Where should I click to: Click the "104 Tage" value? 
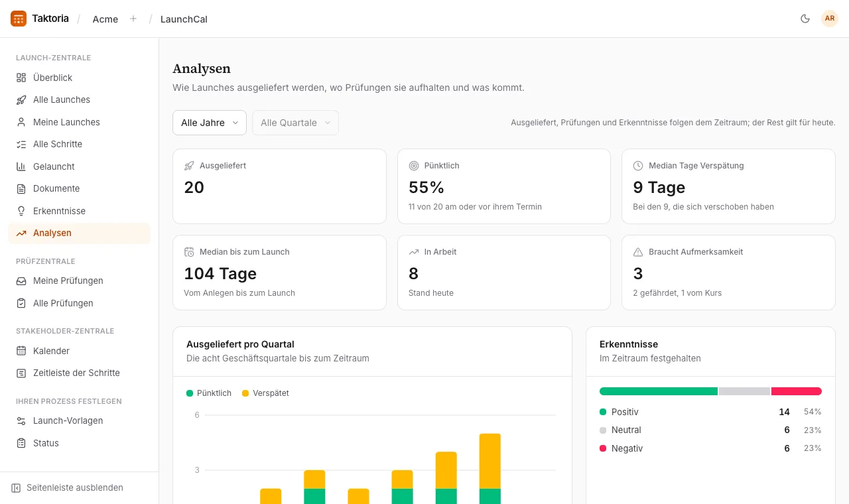pyautogui.click(x=220, y=273)
